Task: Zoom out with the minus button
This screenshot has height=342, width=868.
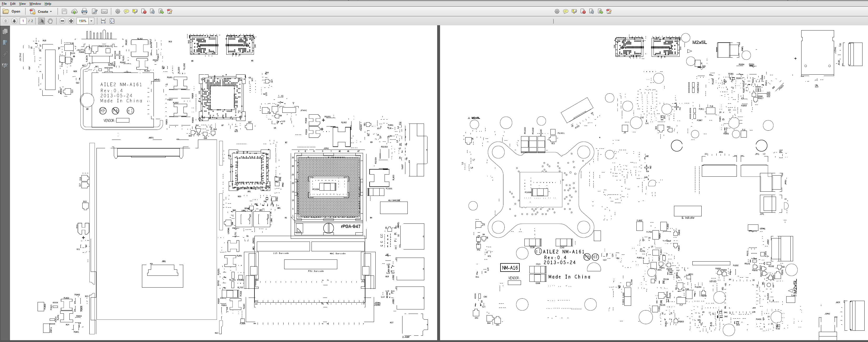Action: [62, 21]
